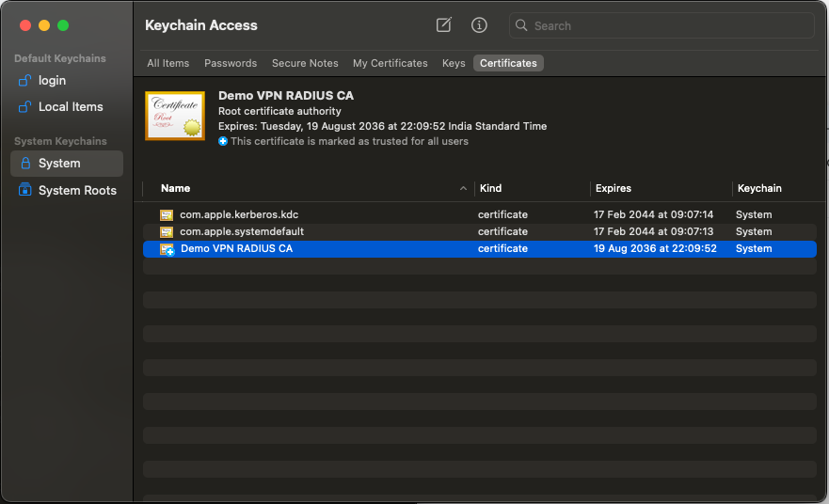Click the System Keychains section header
Screen dimensions: 829x504
[x=60, y=141]
